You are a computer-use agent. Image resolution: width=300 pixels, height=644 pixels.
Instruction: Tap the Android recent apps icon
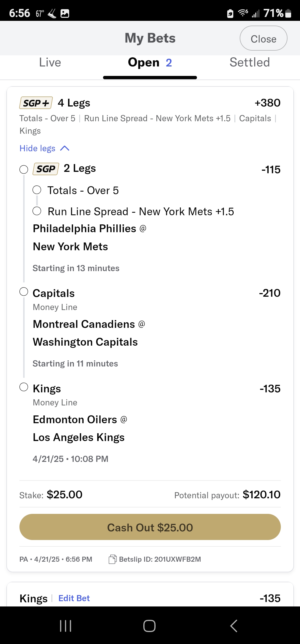[66, 626]
